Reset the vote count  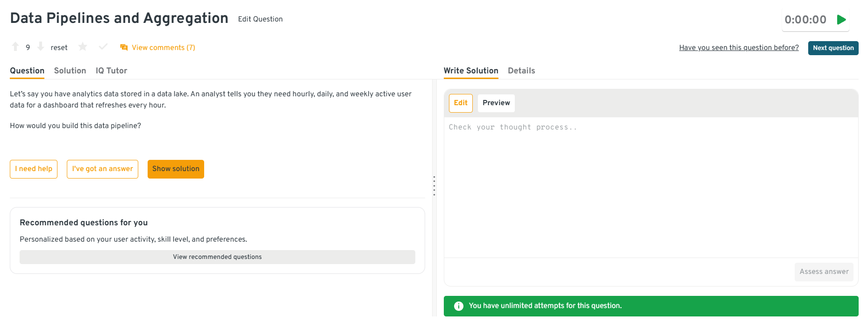coord(59,48)
